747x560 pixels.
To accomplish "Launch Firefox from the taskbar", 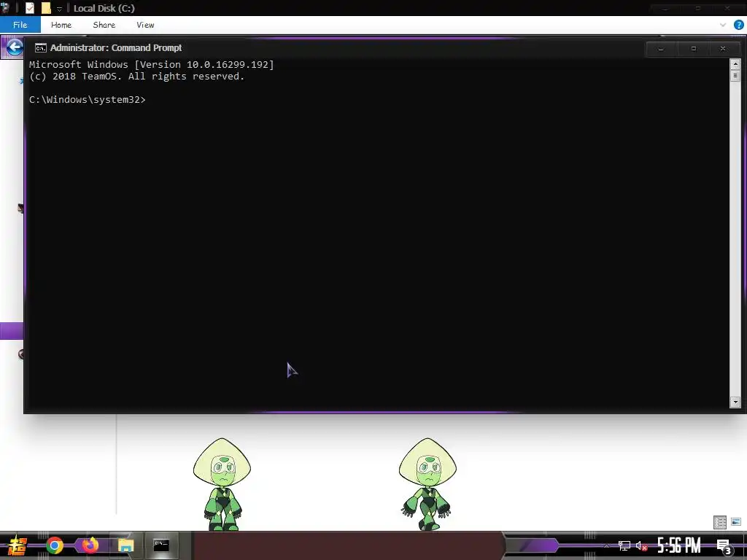I will tap(90, 545).
